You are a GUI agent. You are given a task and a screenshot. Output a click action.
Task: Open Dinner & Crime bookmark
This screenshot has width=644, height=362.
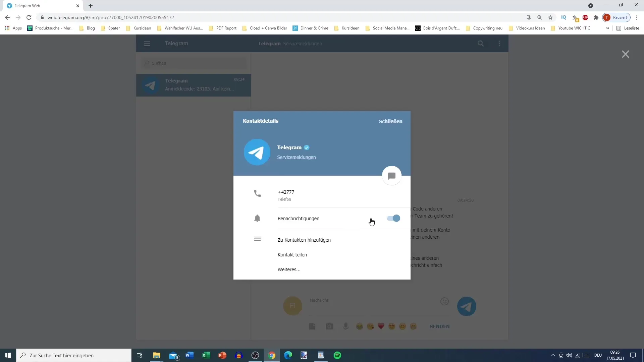click(311, 28)
